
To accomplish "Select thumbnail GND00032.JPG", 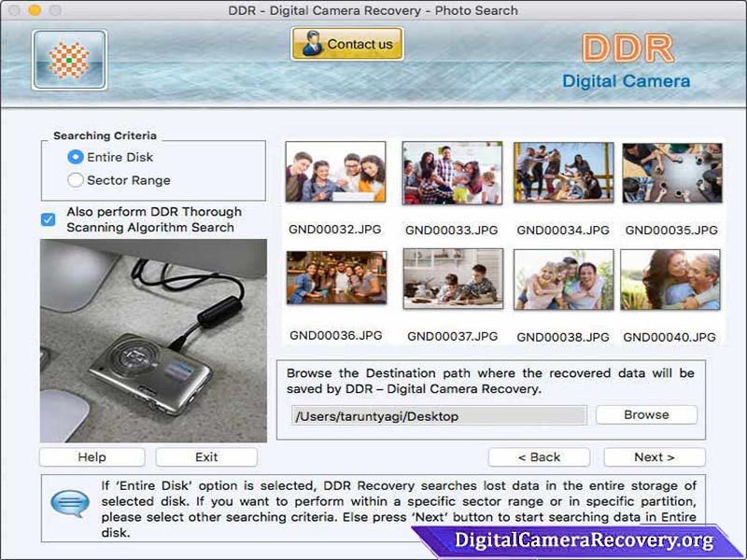I will (x=335, y=172).
